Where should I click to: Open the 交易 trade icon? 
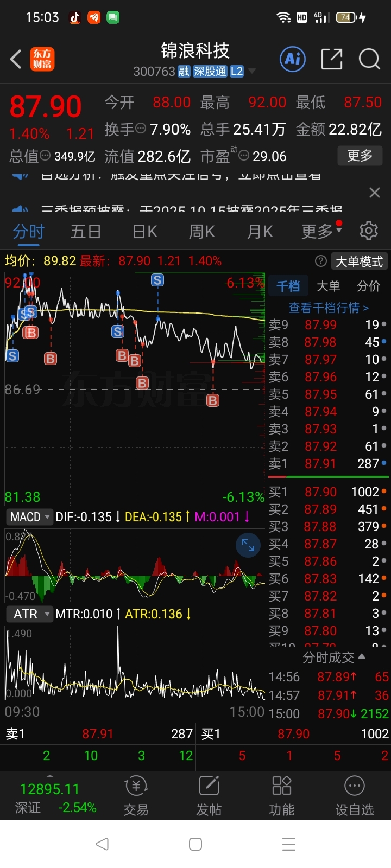[x=136, y=796]
